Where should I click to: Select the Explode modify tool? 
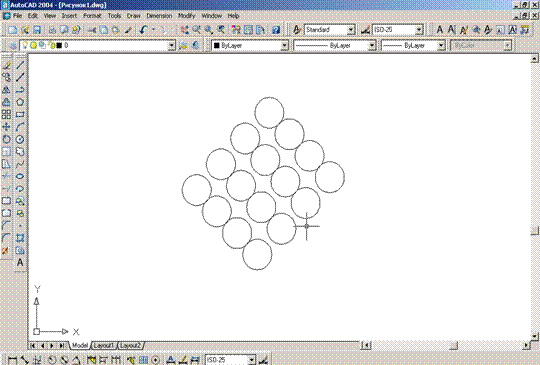tap(6, 251)
